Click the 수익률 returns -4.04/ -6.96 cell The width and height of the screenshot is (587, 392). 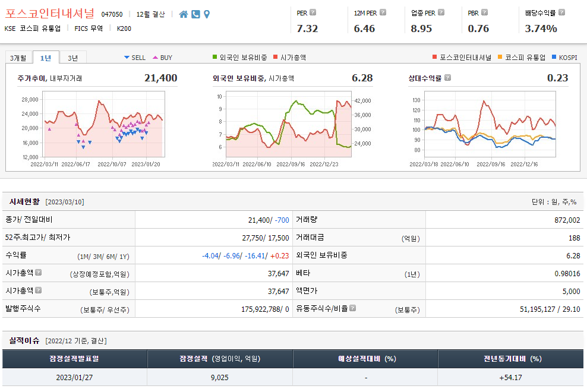tap(214, 255)
